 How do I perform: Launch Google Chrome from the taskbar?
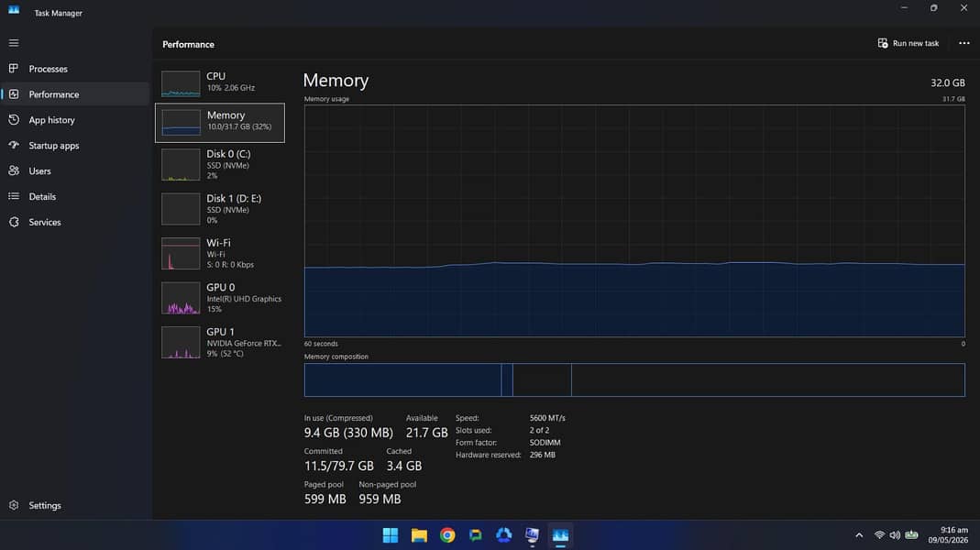pyautogui.click(x=447, y=535)
